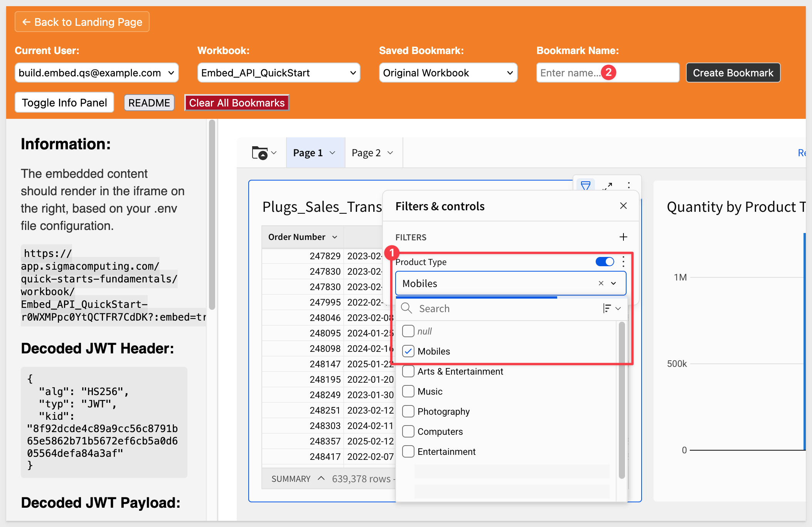This screenshot has height=527, width=812.
Task: Check the null checkbox
Action: click(408, 331)
